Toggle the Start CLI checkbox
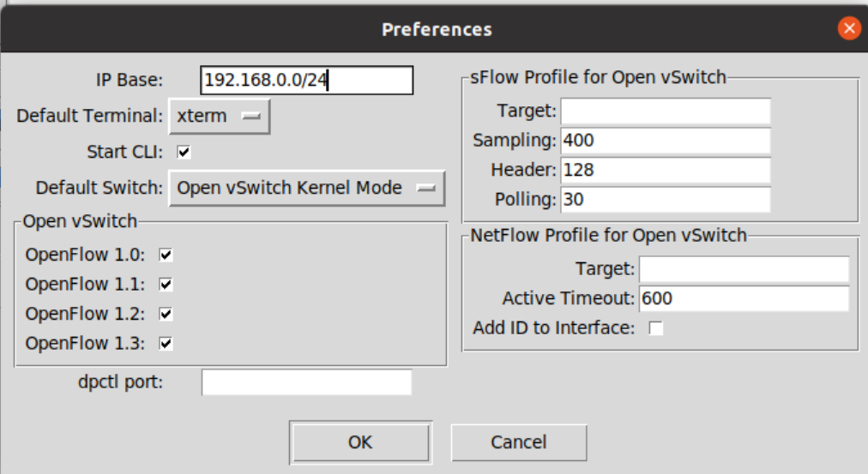This screenshot has width=868, height=474. (184, 152)
